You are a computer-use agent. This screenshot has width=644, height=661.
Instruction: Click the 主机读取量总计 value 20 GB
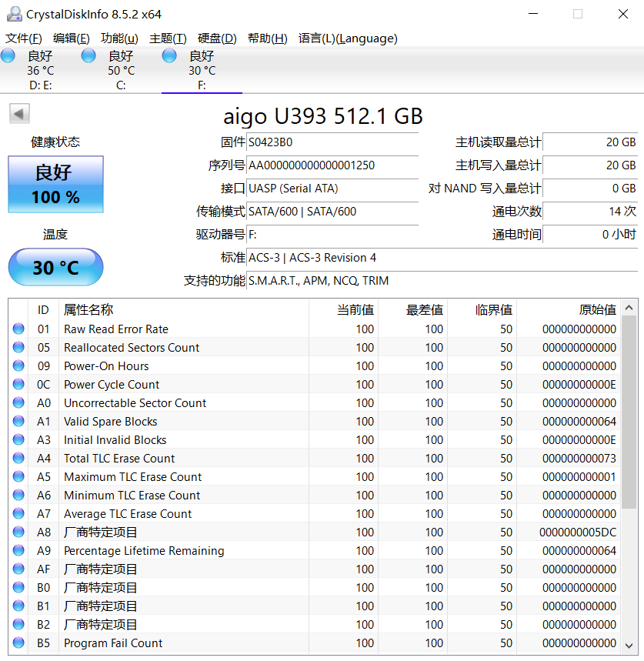(590, 142)
